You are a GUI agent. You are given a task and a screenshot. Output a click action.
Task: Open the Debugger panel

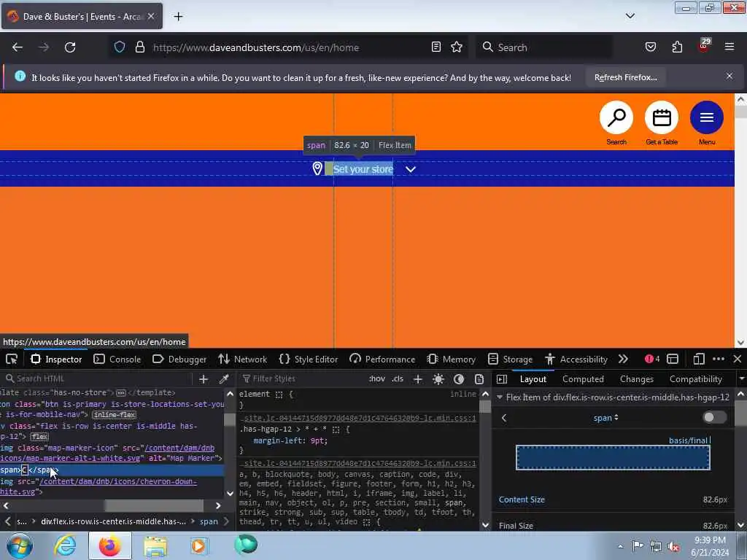[179, 359]
